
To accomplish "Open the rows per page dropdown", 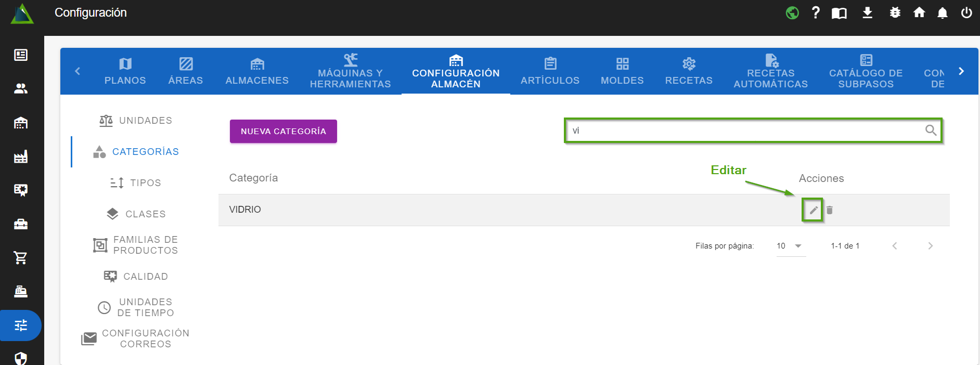I will (x=790, y=246).
